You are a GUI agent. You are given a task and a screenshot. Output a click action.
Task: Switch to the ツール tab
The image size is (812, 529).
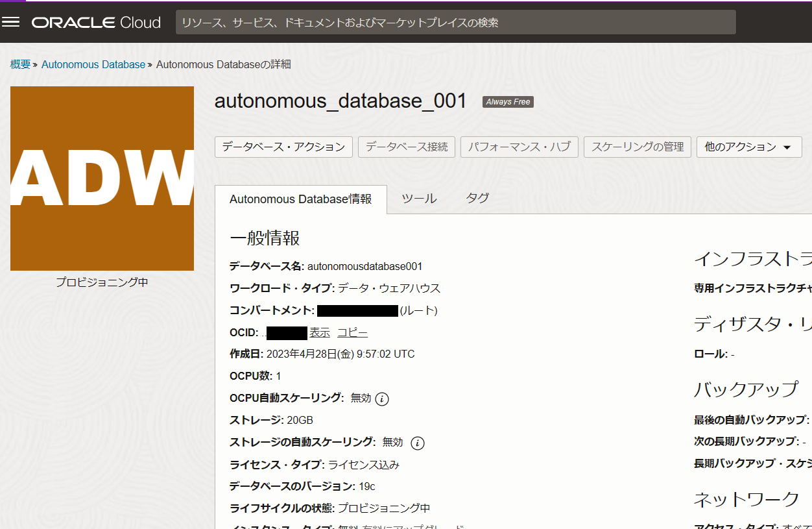click(x=419, y=199)
